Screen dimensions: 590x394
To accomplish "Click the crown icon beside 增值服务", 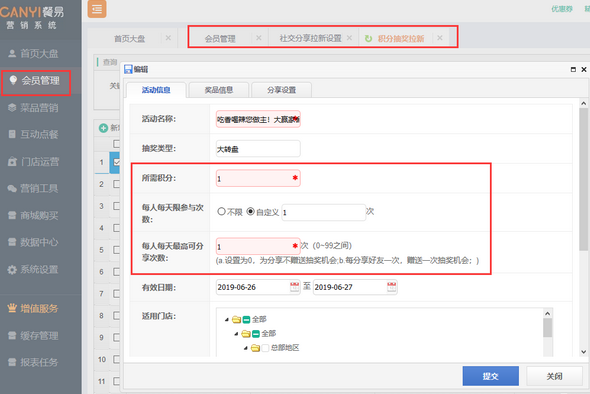I will click(12, 308).
